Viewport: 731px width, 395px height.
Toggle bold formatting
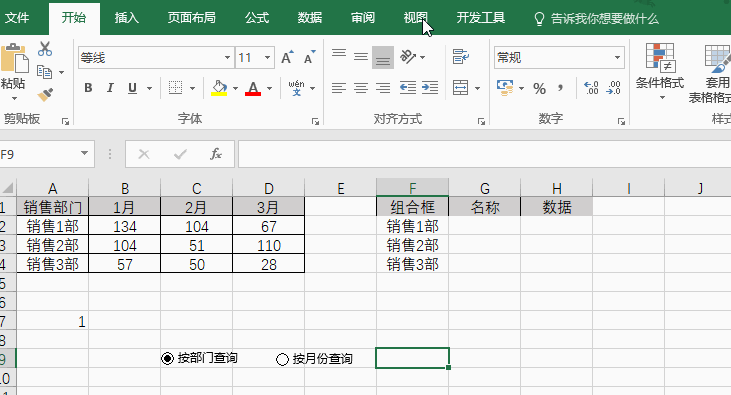click(x=88, y=88)
